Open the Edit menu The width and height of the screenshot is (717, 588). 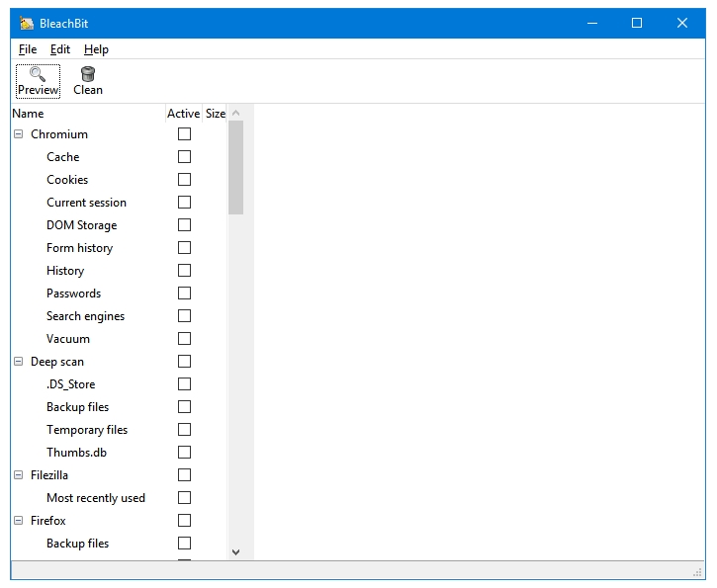(x=60, y=49)
